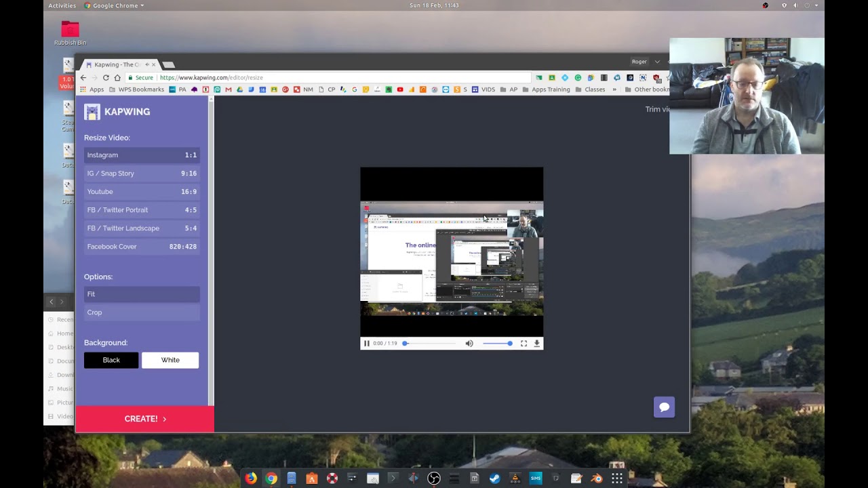Click the Kapwing logo in the sidebar
Image resolution: width=868 pixels, height=488 pixels.
tap(117, 112)
